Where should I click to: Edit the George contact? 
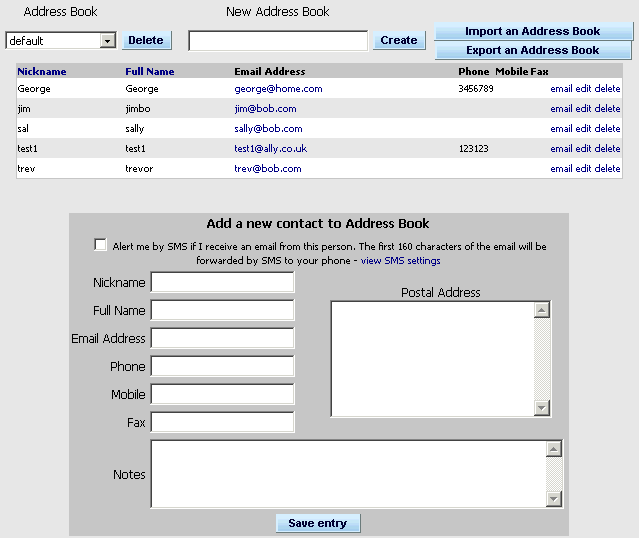[583, 89]
